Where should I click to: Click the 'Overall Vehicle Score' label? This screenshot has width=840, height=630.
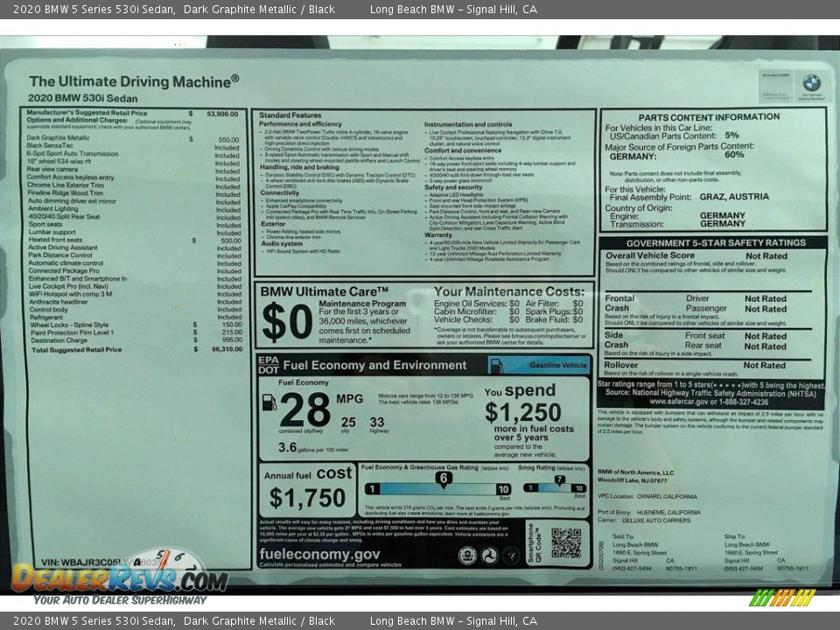(x=650, y=255)
